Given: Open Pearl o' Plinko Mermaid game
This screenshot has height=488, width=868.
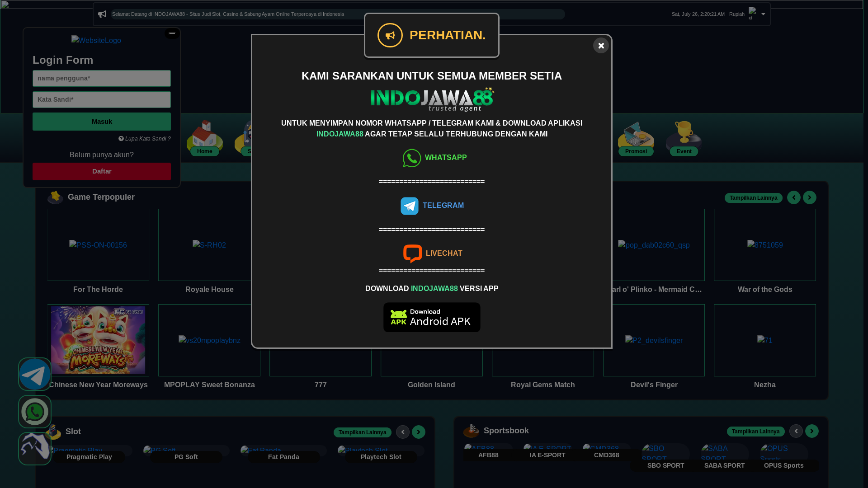Looking at the screenshot, I should pyautogui.click(x=659, y=245).
